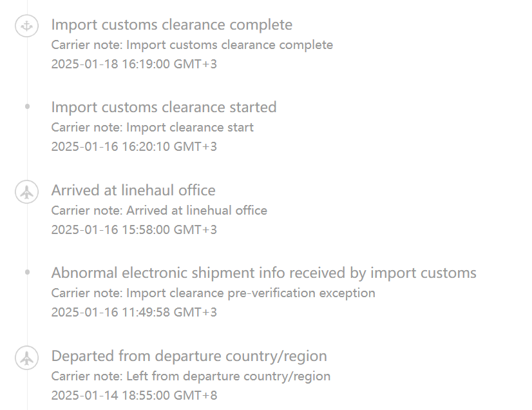This screenshot has width=532, height=410.
Task: Click the timestamp 2025-01-16 11:49:58 GMT+3
Action: [x=134, y=313]
